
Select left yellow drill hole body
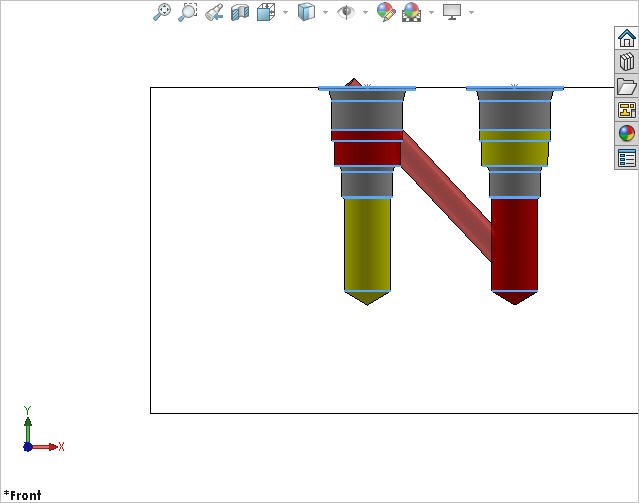pos(367,245)
